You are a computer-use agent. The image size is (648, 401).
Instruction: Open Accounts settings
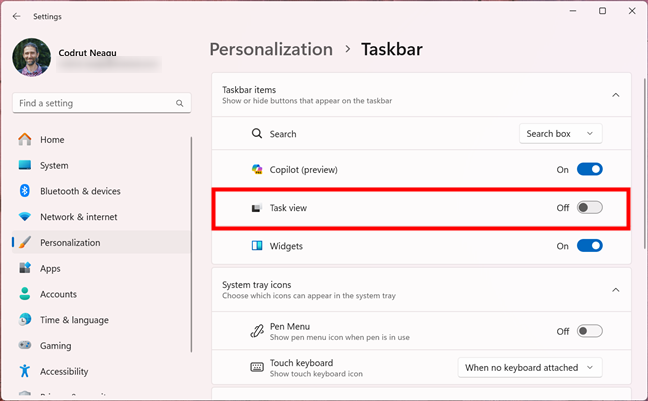(x=101, y=294)
